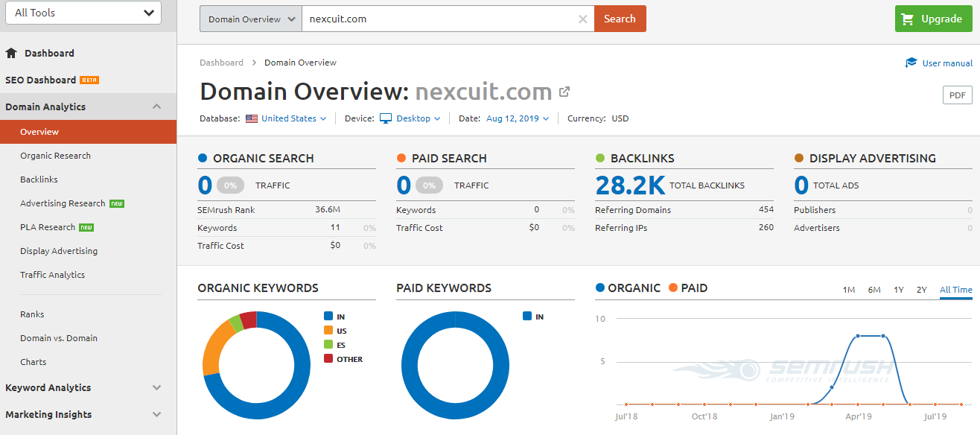Click the User manual graduation cap icon
Image resolution: width=980 pixels, height=435 pixels.
[x=911, y=63]
